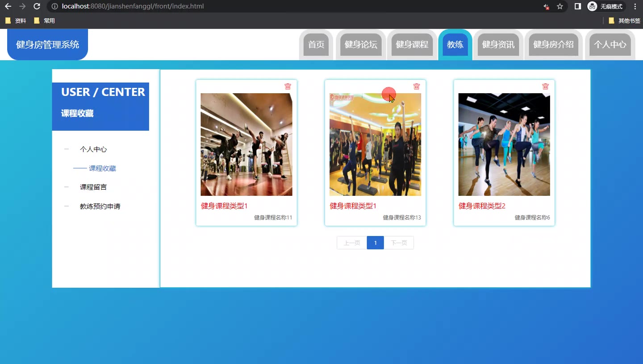Click the 健身课程名称6 label
Viewport: 643px width, 364px height.
point(532,218)
